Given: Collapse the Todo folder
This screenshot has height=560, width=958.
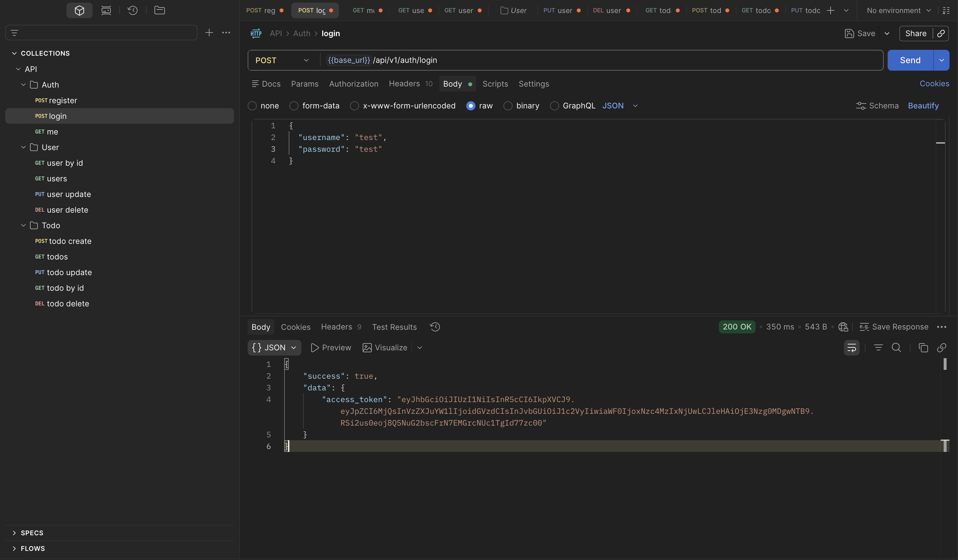Looking at the screenshot, I should [23, 225].
